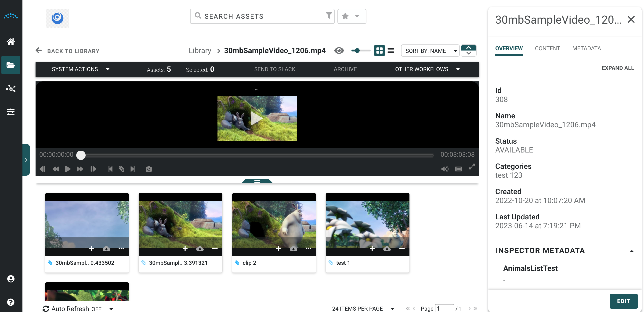This screenshot has height=312, width=644.
Task: Switch to the Metadata tab
Action: point(586,48)
